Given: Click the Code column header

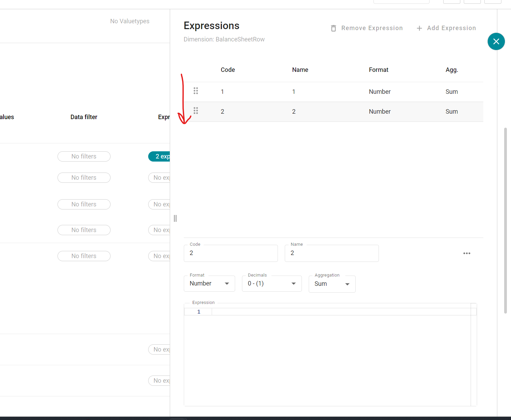Looking at the screenshot, I should tap(228, 70).
